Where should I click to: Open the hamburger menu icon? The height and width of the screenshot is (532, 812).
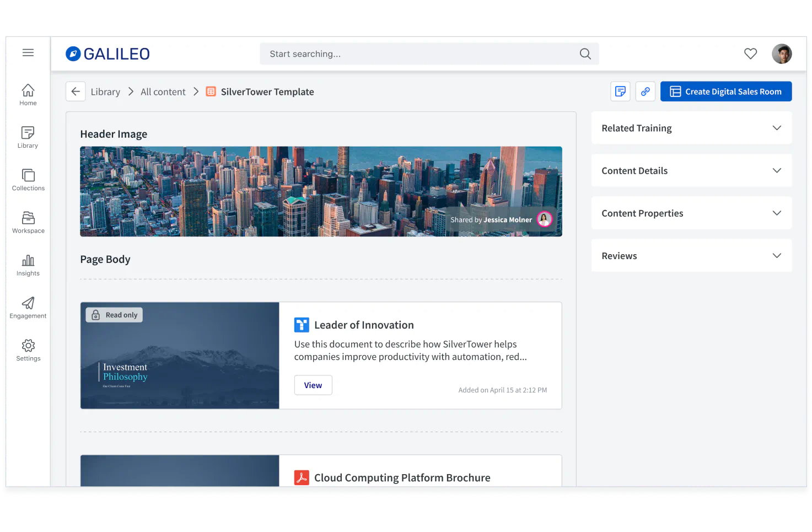click(x=28, y=52)
